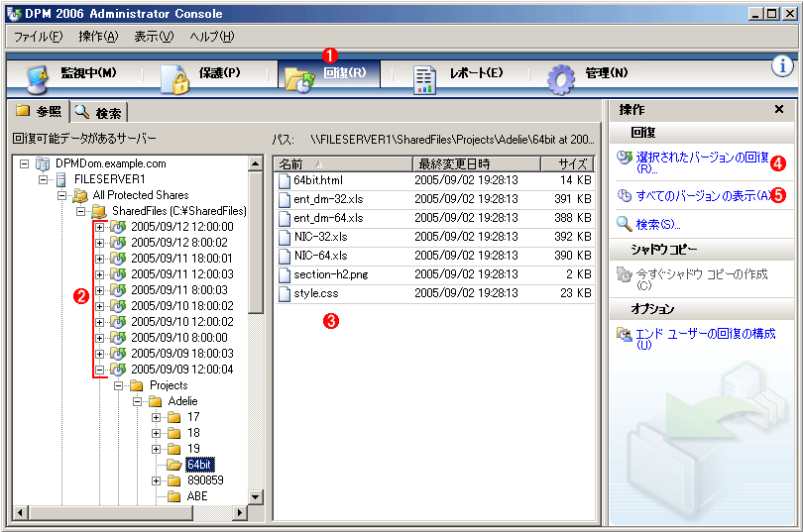The image size is (803, 532).
Task: Collapse the 2005/09/09 12:00:04 recovery point
Action: 99,370
